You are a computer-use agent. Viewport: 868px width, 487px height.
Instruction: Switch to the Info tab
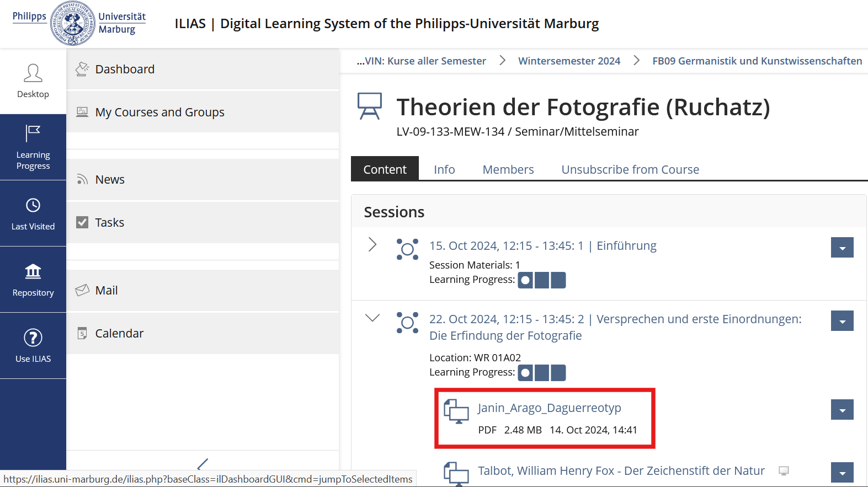(444, 169)
